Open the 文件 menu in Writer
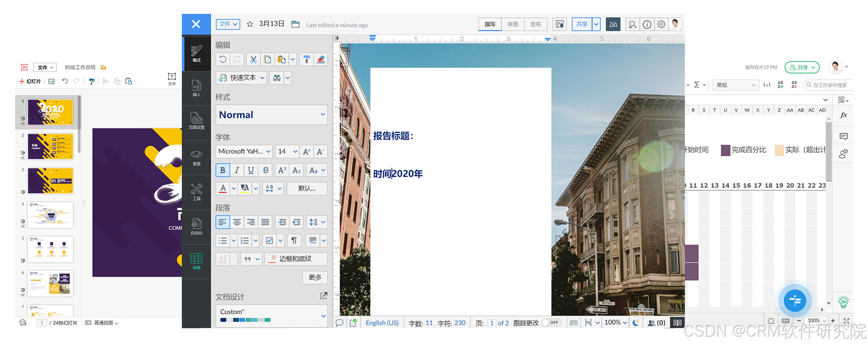The image size is (868, 345). point(228,24)
